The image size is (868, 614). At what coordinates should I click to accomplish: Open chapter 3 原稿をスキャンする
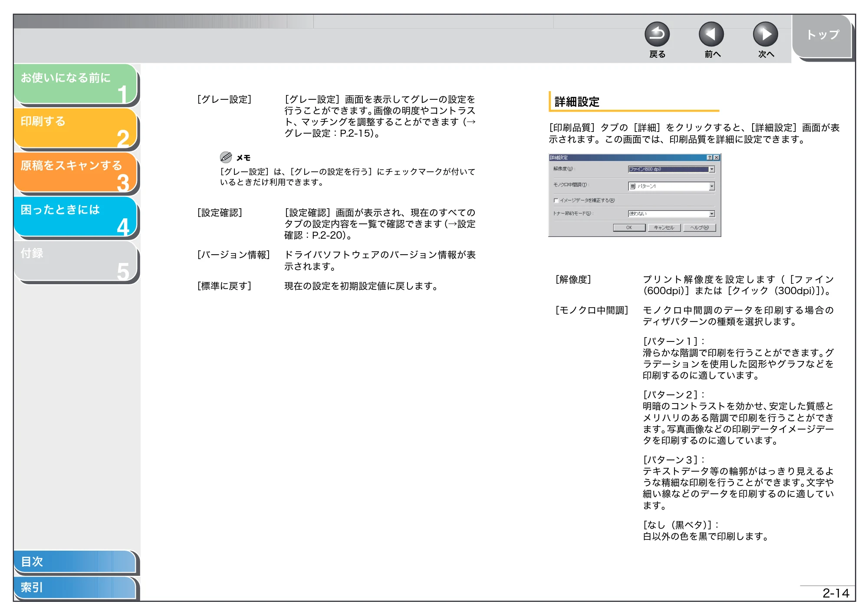point(76,173)
